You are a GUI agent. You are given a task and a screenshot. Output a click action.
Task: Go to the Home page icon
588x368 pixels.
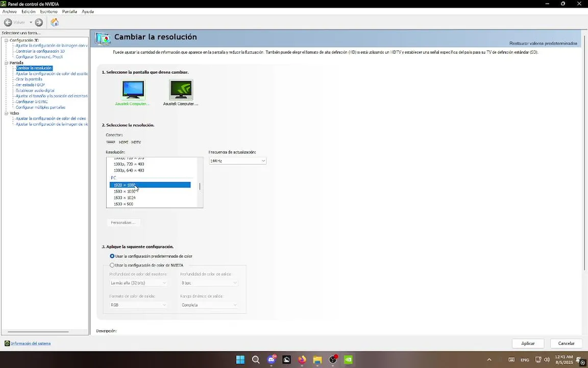[x=55, y=22]
